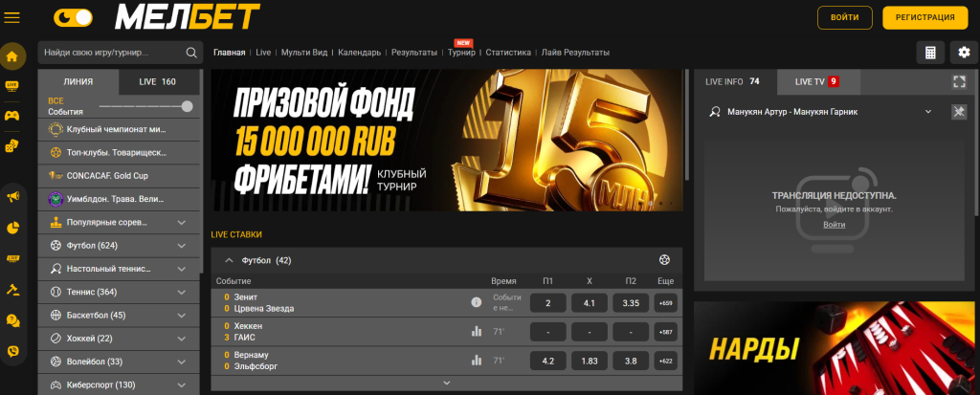Open the Календарь menu item
Viewport: 980px width, 395px height.
(360, 53)
